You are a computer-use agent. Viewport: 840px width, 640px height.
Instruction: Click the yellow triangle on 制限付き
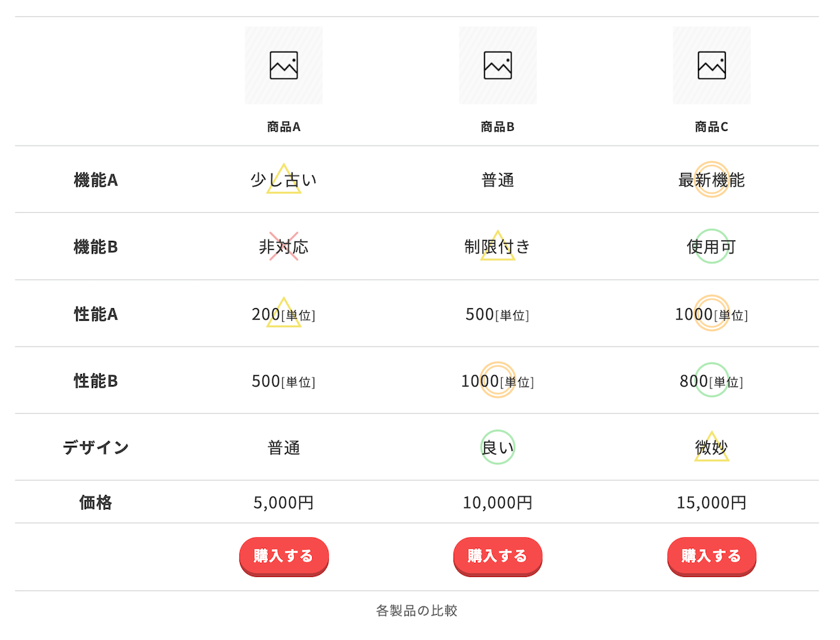(498, 246)
